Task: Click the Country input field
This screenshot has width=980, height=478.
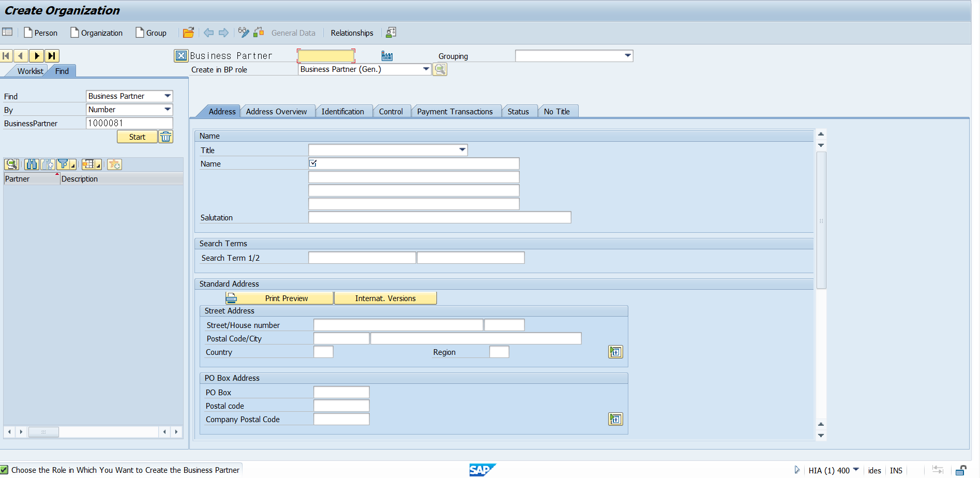Action: (x=323, y=352)
